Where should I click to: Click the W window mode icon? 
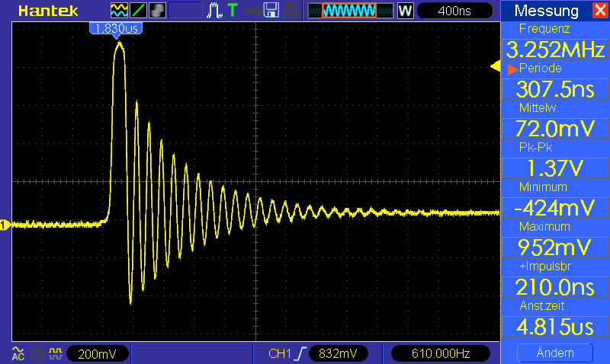pos(405,11)
